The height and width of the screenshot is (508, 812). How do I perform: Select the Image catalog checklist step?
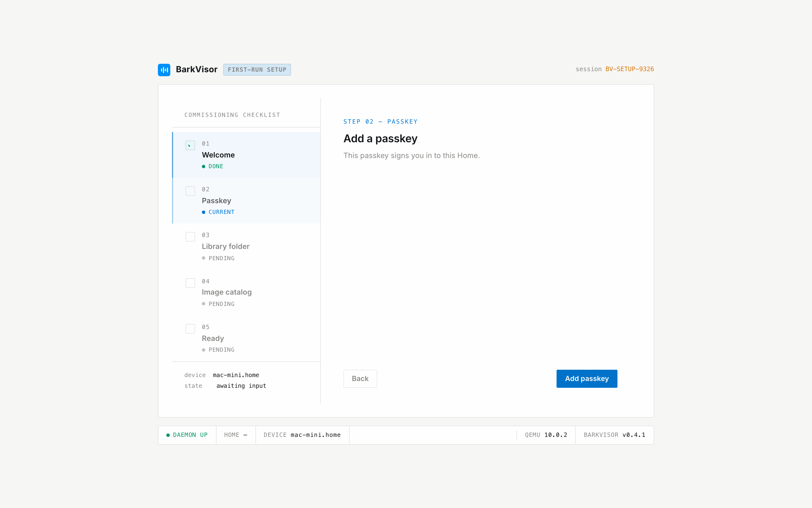click(246, 292)
